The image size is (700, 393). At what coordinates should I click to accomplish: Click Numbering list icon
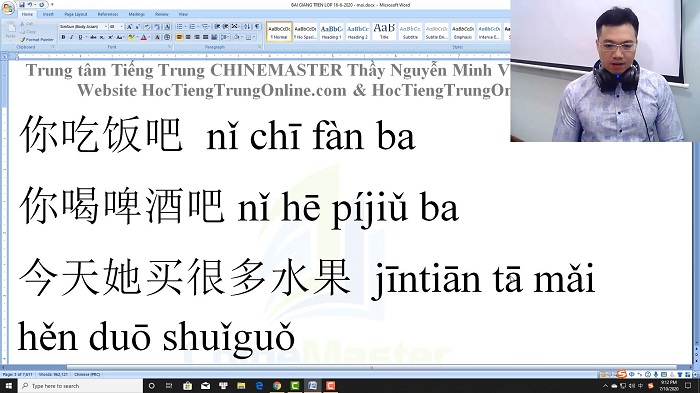pyautogui.click(x=192, y=26)
